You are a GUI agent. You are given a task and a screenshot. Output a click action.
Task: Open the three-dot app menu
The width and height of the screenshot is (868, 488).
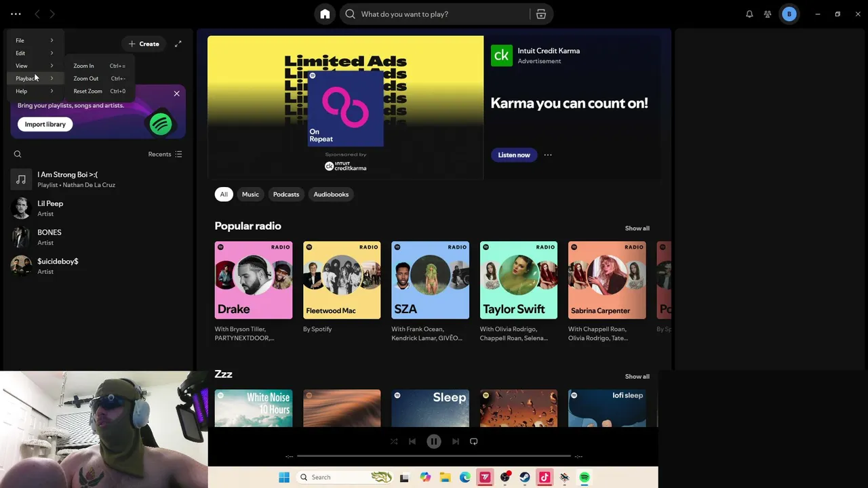[16, 14]
